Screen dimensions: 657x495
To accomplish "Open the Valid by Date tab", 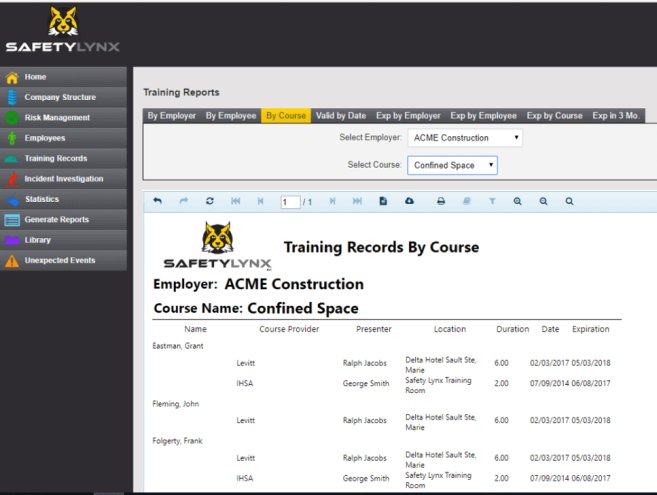I will pyautogui.click(x=341, y=116).
